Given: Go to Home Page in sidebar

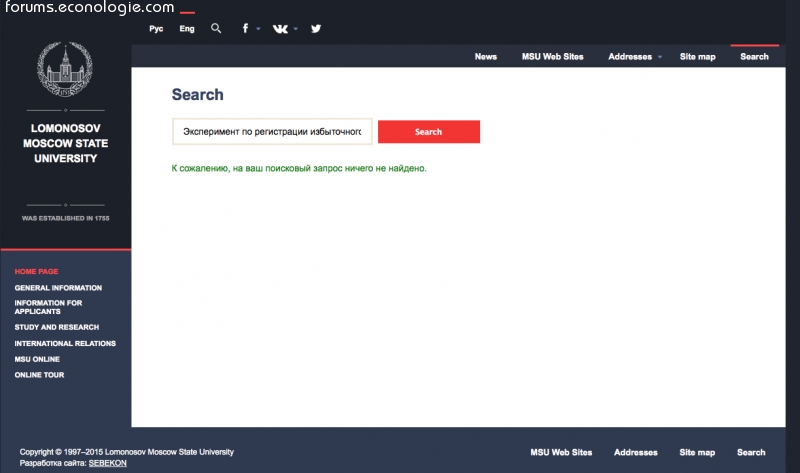Looking at the screenshot, I should (36, 272).
